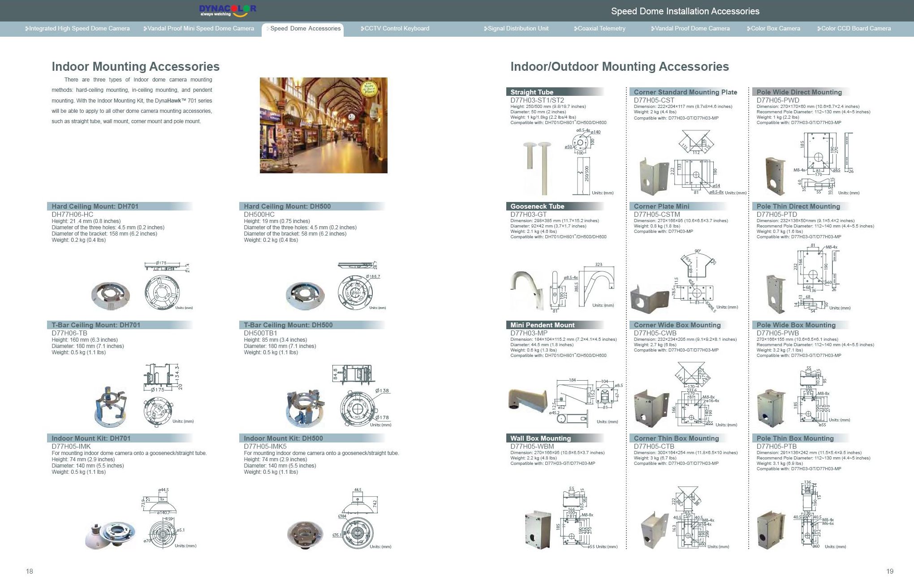Click model number D77H03-ST1/ST2

[537, 100]
